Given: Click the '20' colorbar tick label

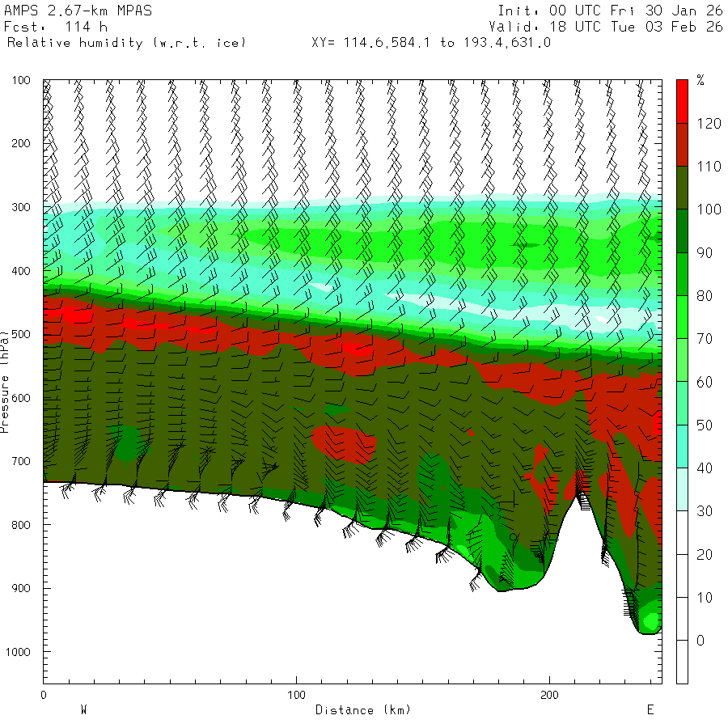Looking at the screenshot, I should 705,554.
